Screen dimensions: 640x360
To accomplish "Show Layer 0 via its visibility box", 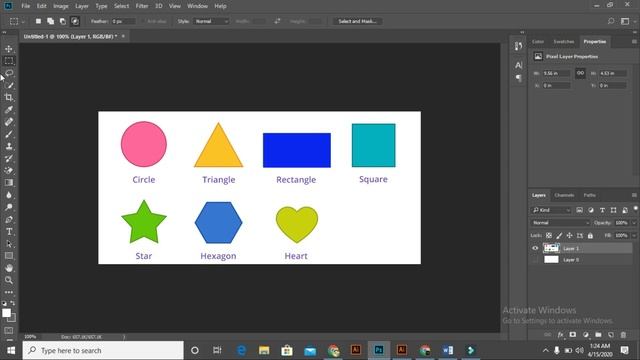I will [535, 260].
